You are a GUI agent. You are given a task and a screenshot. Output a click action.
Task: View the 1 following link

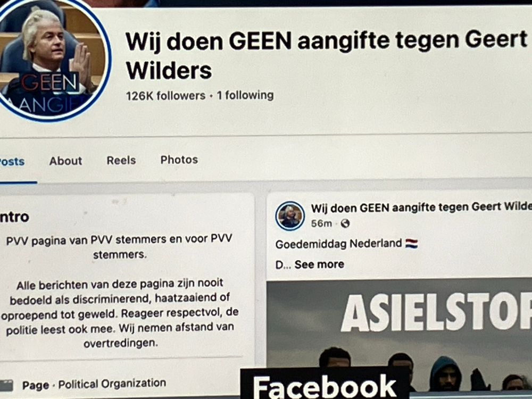coord(245,95)
